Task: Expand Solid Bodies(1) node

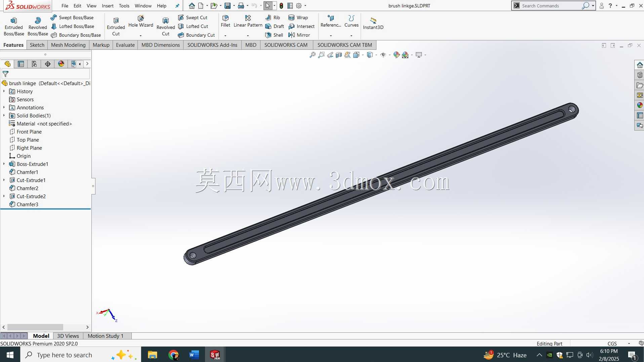Action: 4,115
